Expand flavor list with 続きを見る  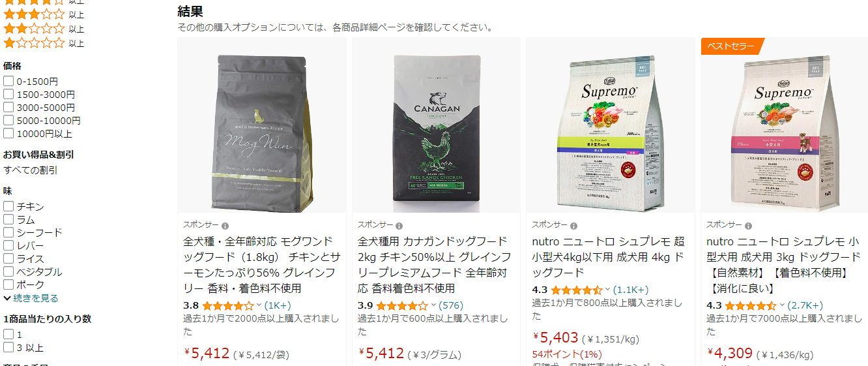tap(31, 298)
